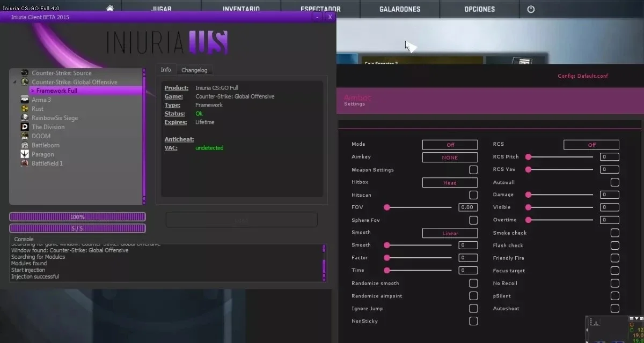Click the Paragon game icon
Viewport: 644px width, 343px height.
tap(25, 154)
